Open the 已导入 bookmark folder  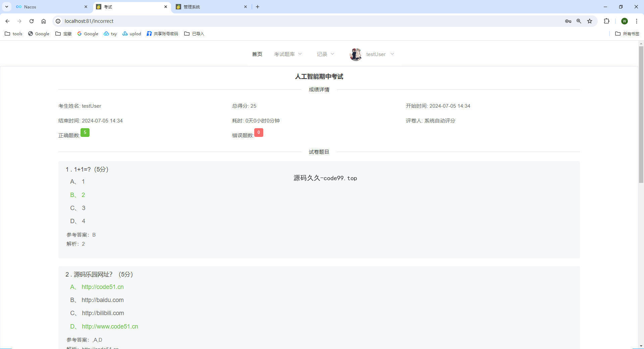194,34
